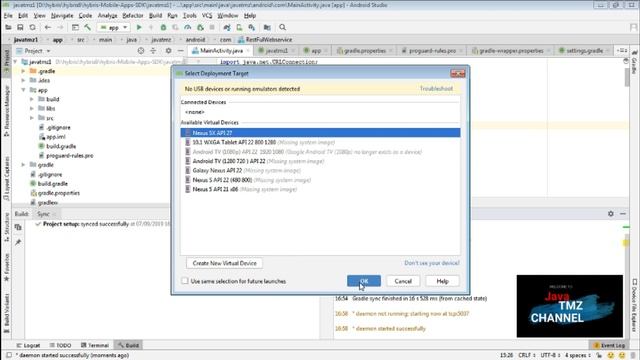Click the Search Everywhere magnifier icon
The width and height of the screenshot is (640, 360).
point(282,27)
